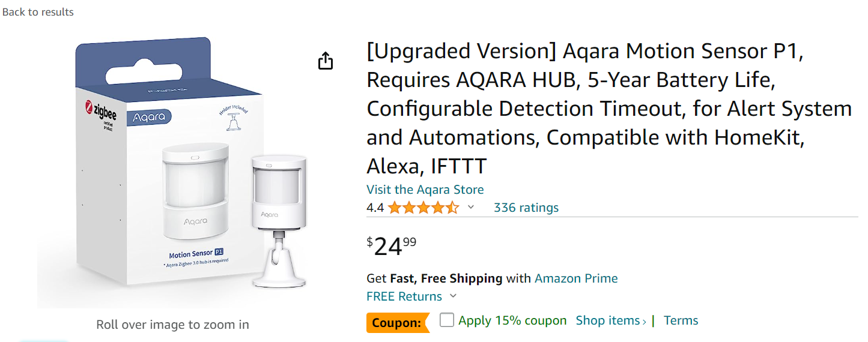Tick the 15% coupon checkbox

pos(446,320)
